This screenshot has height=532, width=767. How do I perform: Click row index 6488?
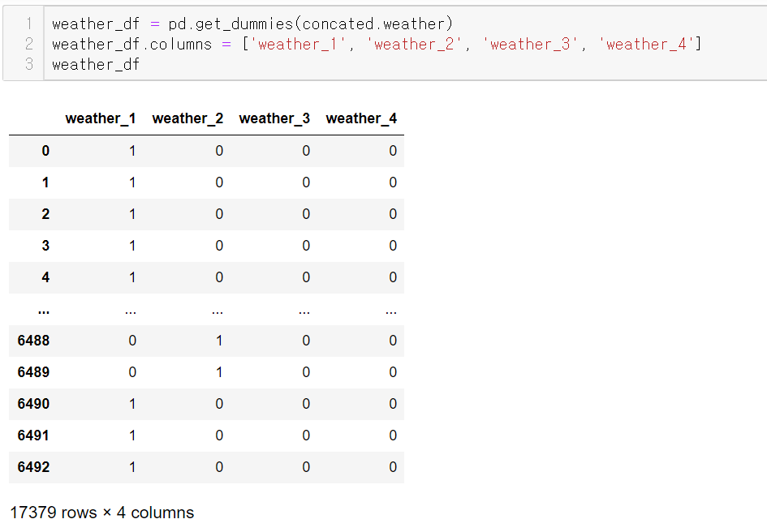33,341
